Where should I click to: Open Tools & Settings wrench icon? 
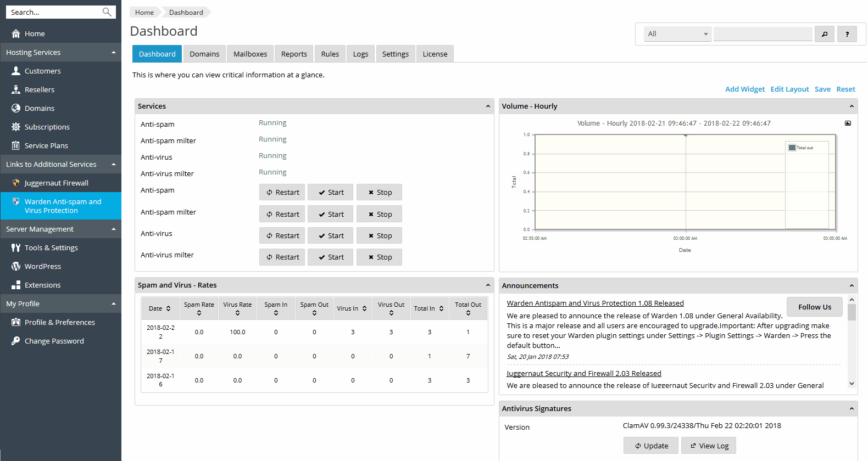(16, 248)
